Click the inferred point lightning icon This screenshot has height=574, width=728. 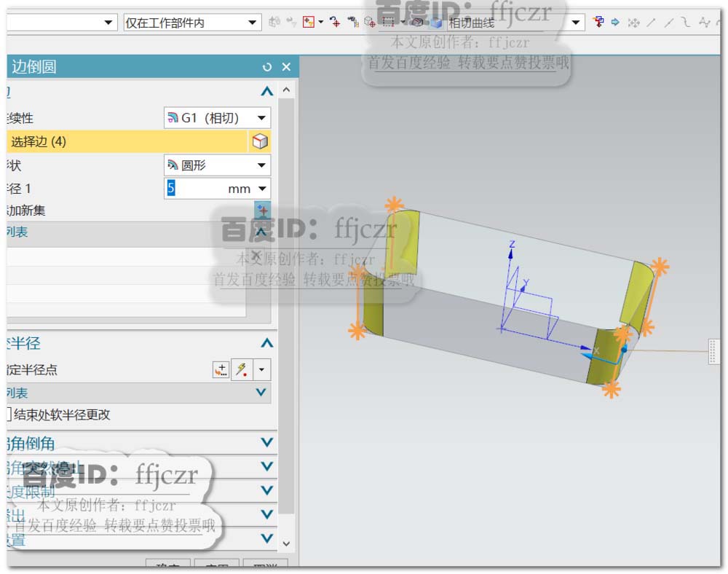click(242, 369)
